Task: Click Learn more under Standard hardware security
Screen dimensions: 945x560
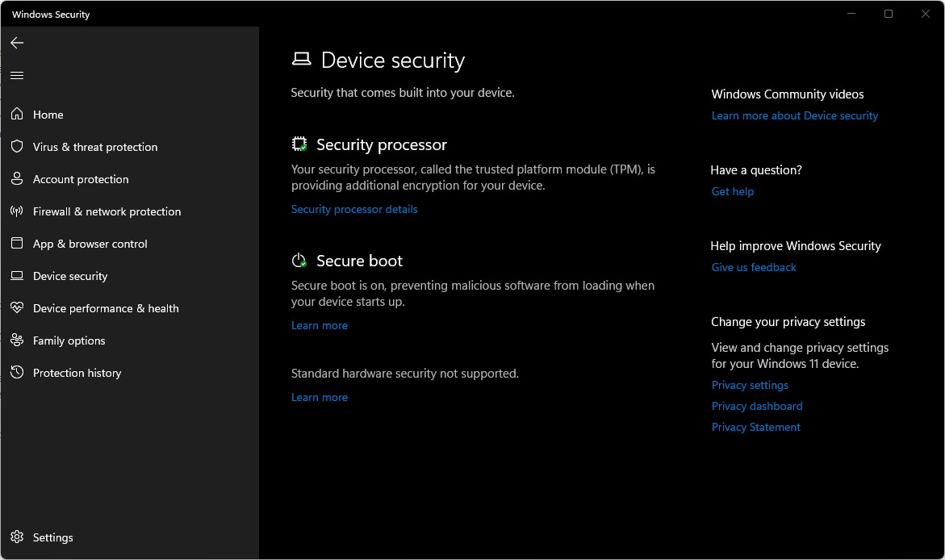Action: click(320, 397)
